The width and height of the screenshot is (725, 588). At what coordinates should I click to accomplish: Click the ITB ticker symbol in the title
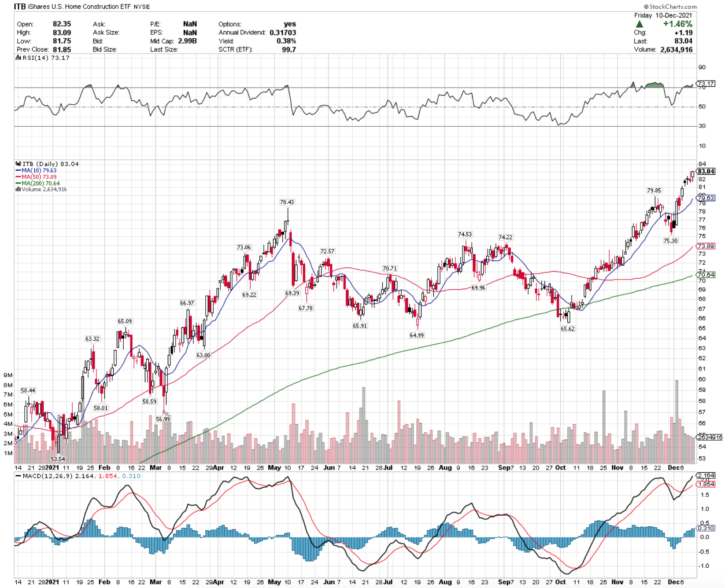click(20, 7)
